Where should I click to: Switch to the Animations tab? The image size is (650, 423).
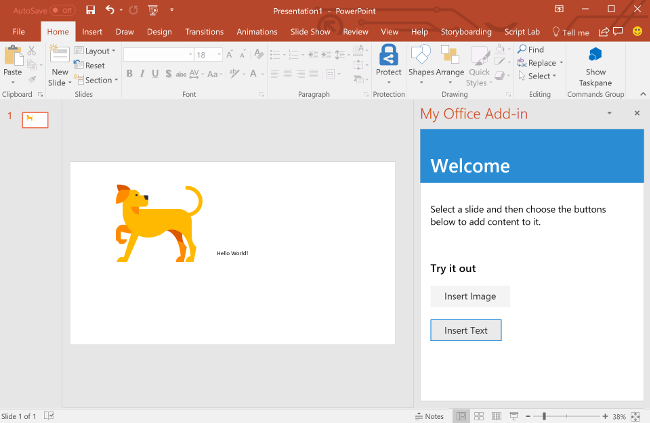click(x=257, y=32)
